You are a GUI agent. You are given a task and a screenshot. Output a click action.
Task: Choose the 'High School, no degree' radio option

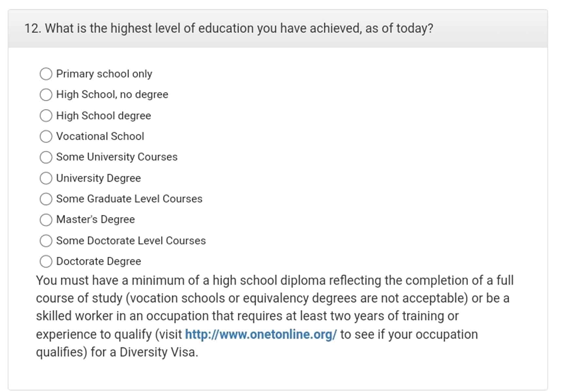pos(46,95)
